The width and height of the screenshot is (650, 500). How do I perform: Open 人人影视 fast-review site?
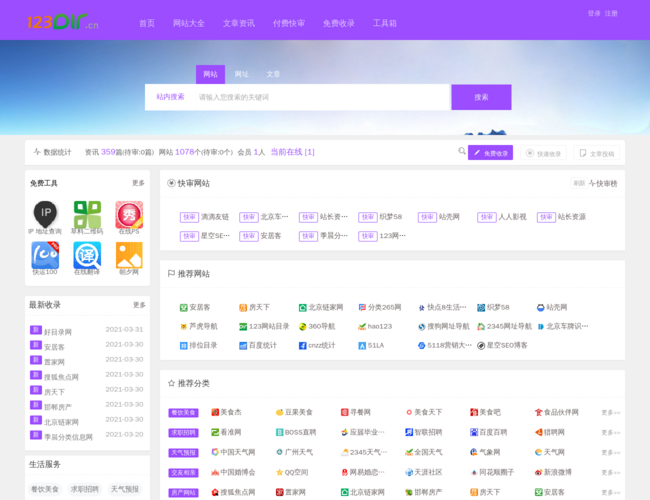(502, 217)
